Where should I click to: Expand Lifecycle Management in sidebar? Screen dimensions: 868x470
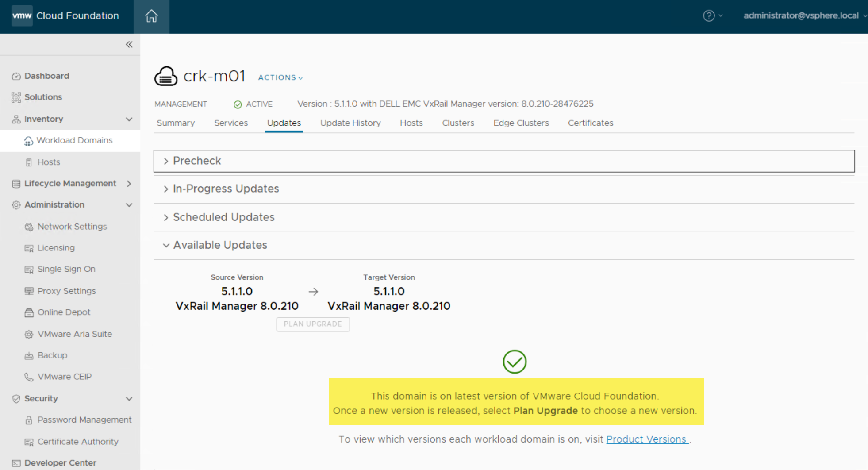[x=128, y=184]
